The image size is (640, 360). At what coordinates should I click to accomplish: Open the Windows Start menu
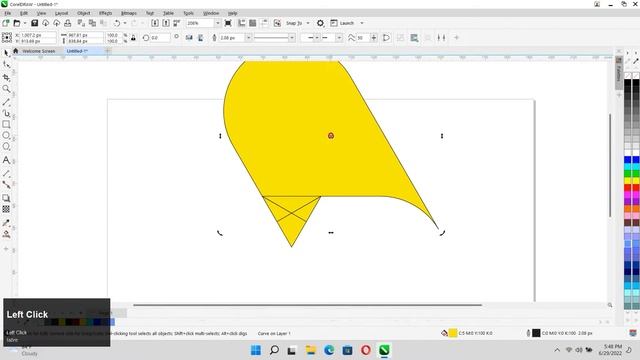pyautogui.click(x=256, y=350)
